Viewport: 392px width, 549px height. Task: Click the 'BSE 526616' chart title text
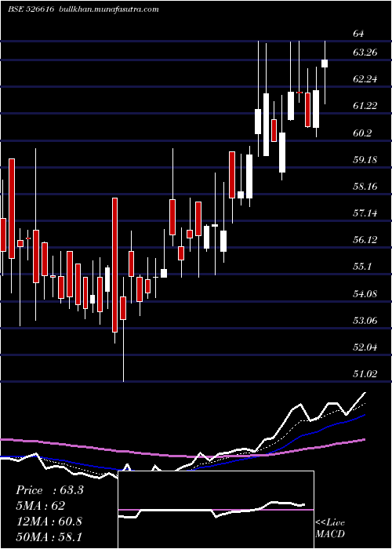tap(31, 9)
